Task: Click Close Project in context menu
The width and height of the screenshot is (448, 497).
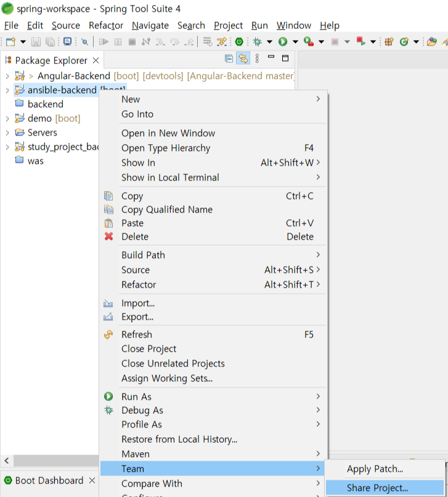Action: [213, 349]
